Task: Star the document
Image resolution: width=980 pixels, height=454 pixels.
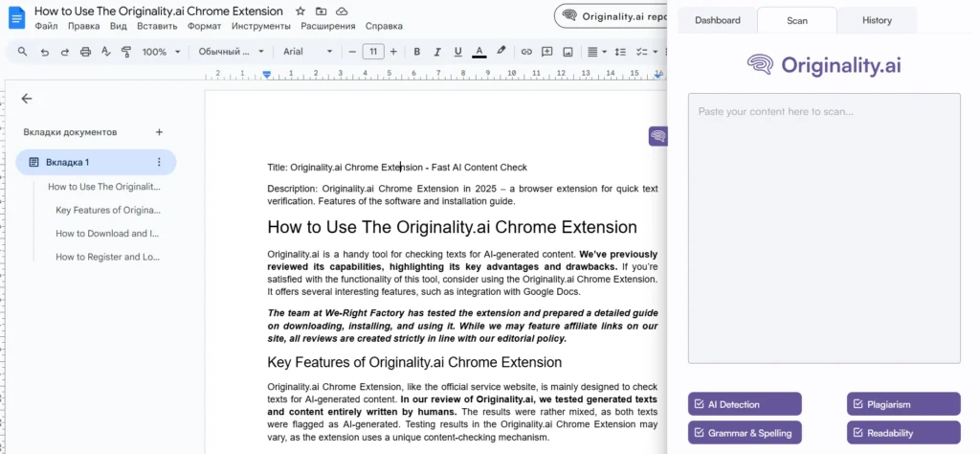Action: (x=301, y=11)
